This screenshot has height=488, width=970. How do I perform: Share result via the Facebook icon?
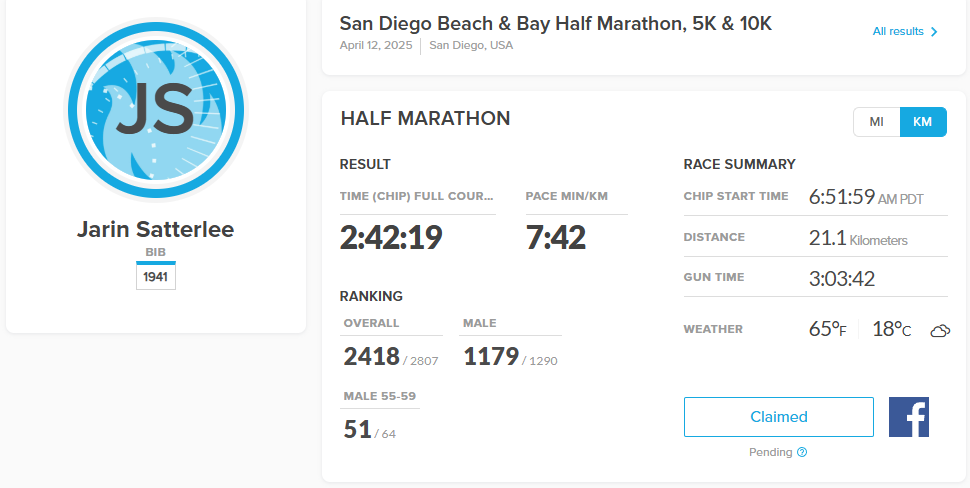tap(908, 417)
